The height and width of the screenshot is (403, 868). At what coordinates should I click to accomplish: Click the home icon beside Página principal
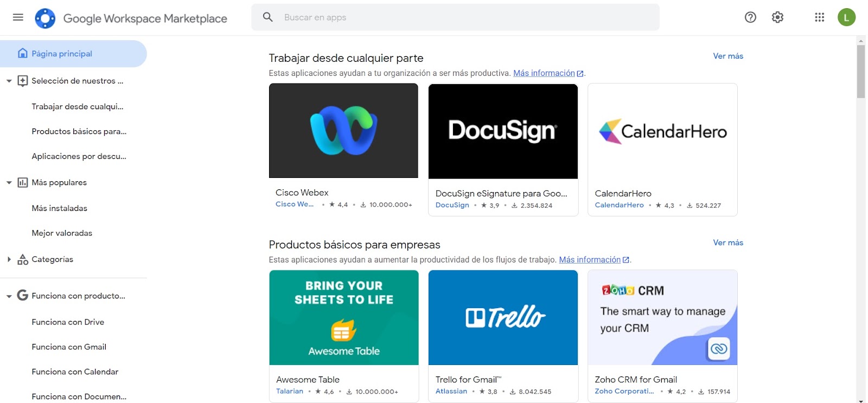(23, 53)
